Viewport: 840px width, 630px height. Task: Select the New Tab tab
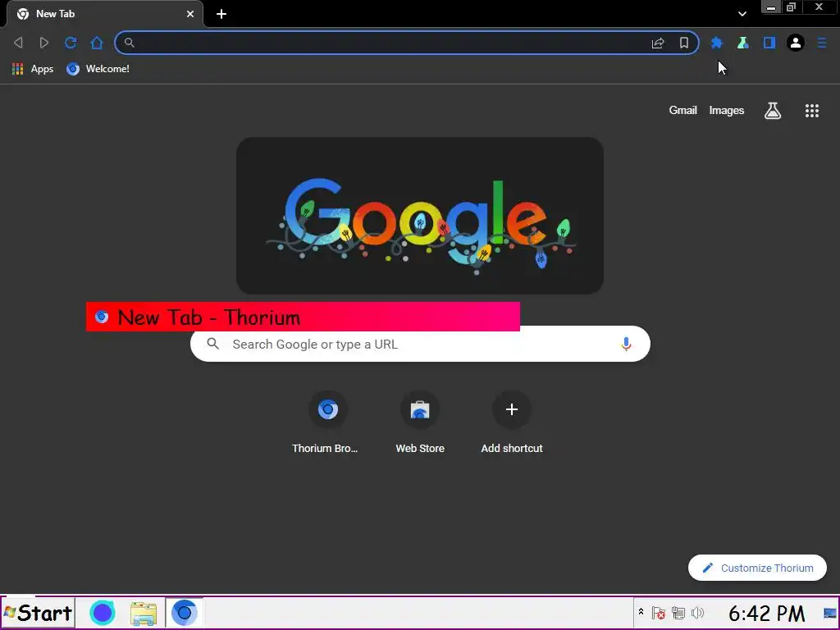pos(104,14)
